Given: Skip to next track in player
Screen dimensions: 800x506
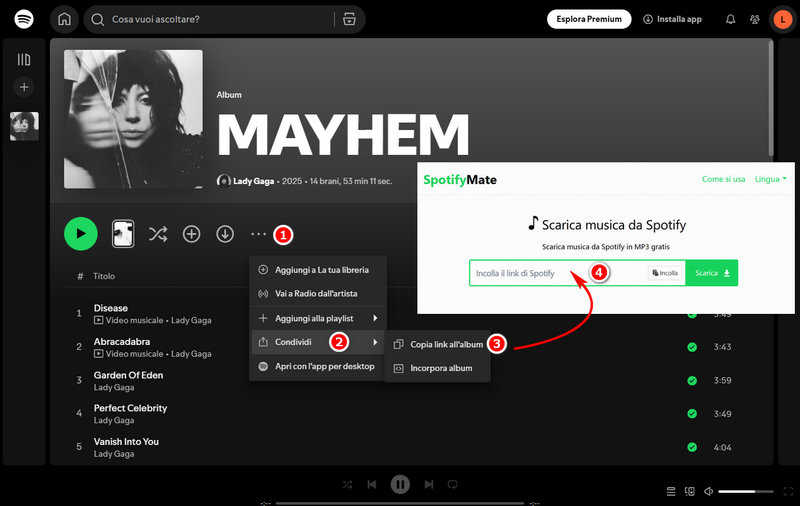Looking at the screenshot, I should pos(429,485).
